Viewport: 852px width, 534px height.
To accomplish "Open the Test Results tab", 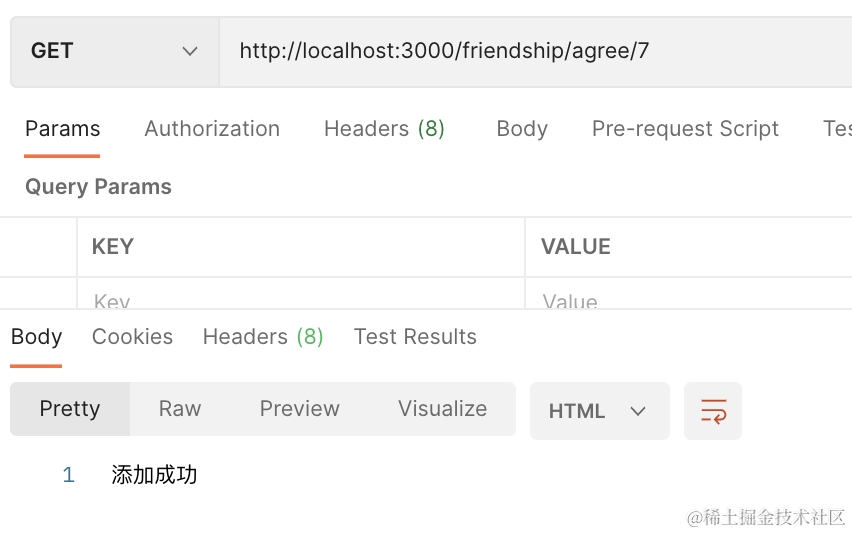I will click(415, 337).
